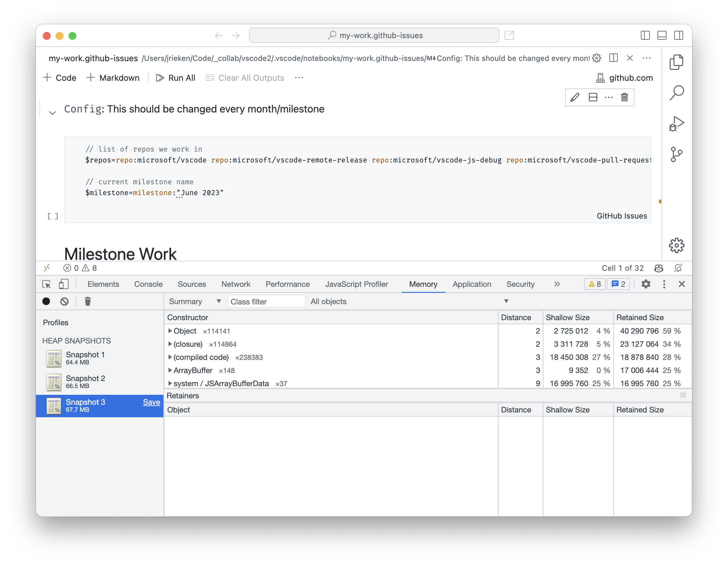Switch to the Sources tab
Image resolution: width=728 pixels, height=564 pixels.
click(x=192, y=284)
